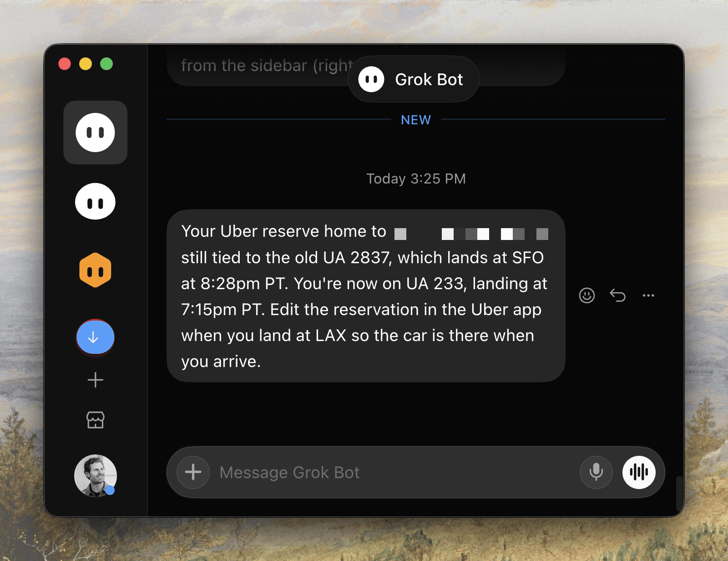This screenshot has height=561, width=728.
Task: Open more options for the message
Action: click(x=648, y=296)
